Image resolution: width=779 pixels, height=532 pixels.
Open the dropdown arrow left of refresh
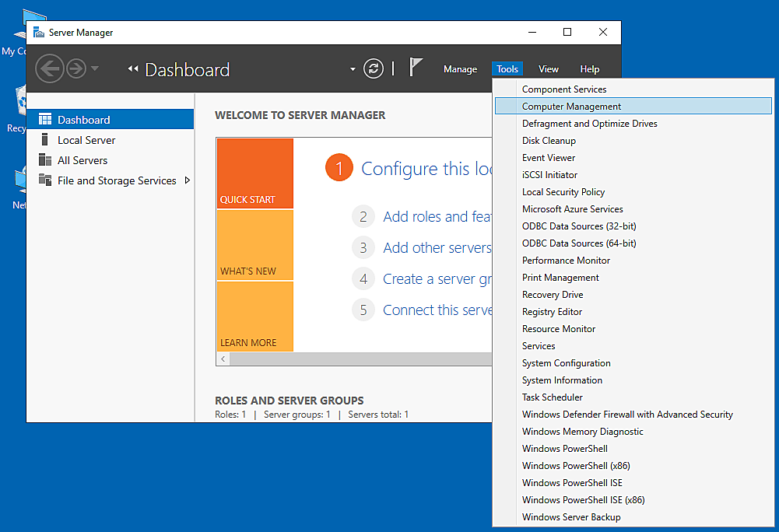pyautogui.click(x=353, y=69)
